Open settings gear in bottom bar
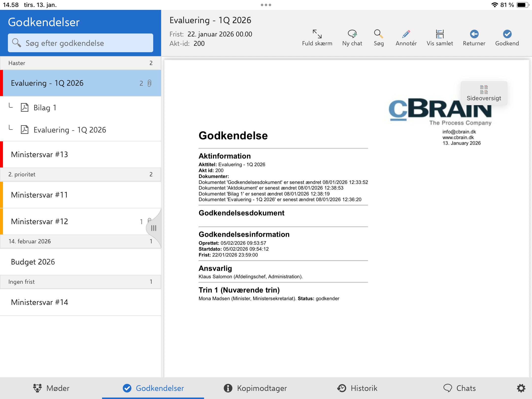 (x=521, y=388)
